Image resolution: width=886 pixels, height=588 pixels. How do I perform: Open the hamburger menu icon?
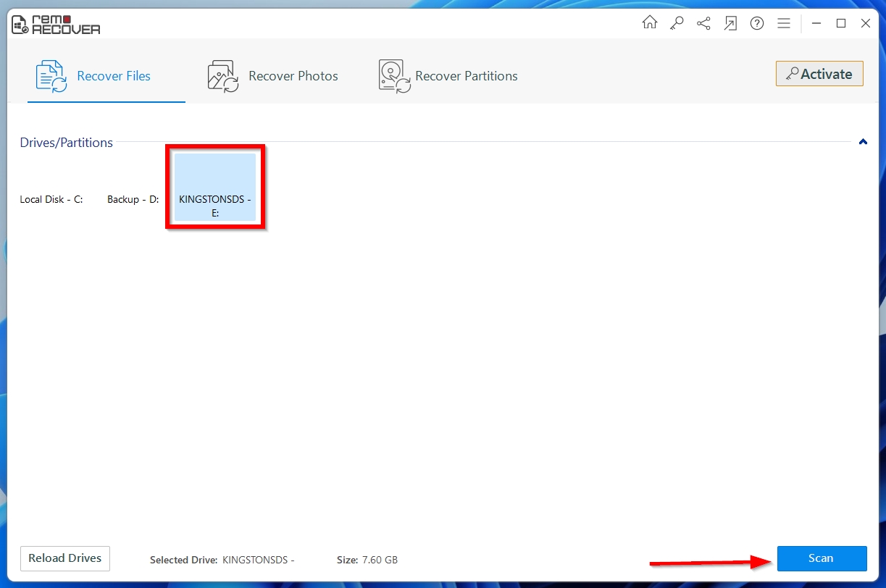[784, 23]
